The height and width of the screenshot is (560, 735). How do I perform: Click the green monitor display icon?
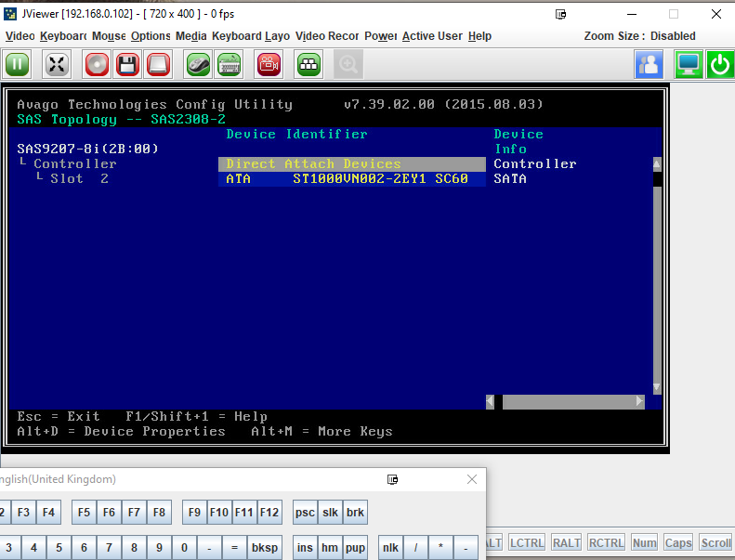689,64
